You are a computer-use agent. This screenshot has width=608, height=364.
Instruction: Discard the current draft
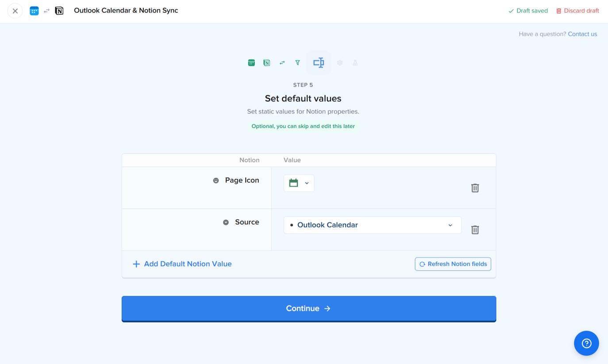tap(577, 11)
